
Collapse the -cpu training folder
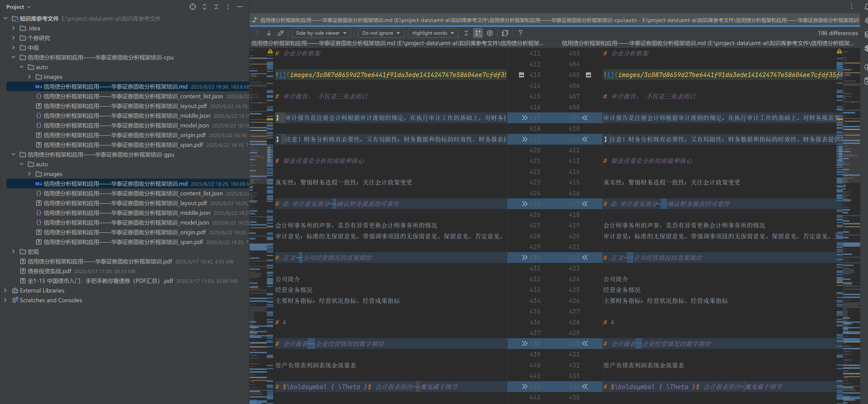click(x=13, y=58)
